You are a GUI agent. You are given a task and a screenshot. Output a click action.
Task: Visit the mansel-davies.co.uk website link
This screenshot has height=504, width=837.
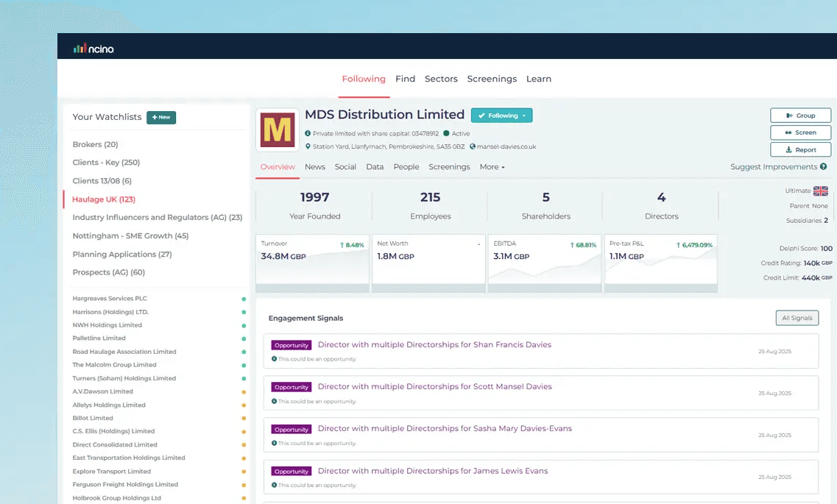(506, 146)
